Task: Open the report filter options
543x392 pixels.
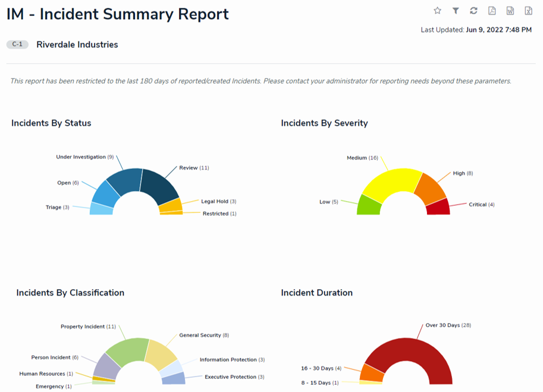Action: coord(455,10)
